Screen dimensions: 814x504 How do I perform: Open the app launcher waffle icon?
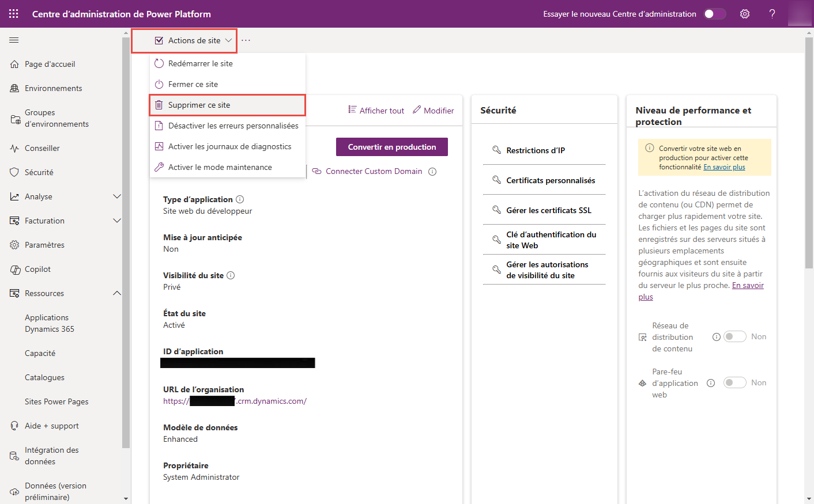(14, 14)
